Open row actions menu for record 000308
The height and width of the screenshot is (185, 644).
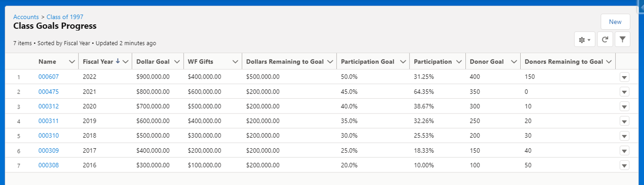624,165
